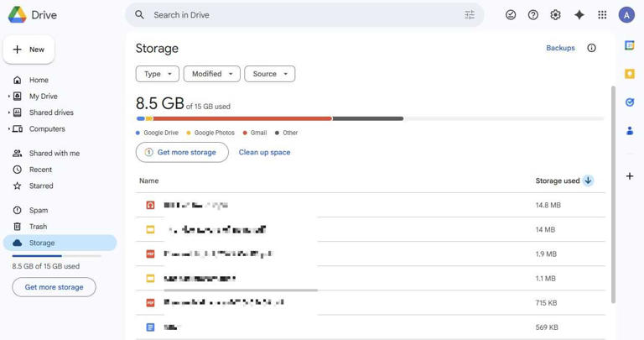Screen dimensions: 644x340
Task: Click the plus Get add-ons icon
Action: coord(629,176)
